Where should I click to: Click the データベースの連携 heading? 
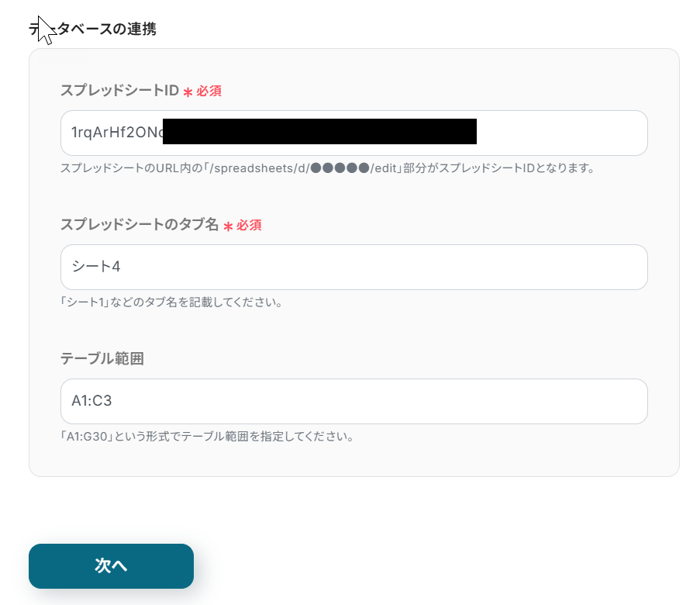click(101, 29)
